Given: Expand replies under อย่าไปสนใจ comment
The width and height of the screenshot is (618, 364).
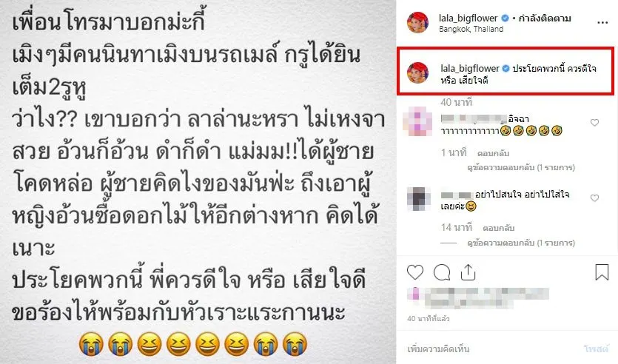Looking at the screenshot, I should [521, 243].
